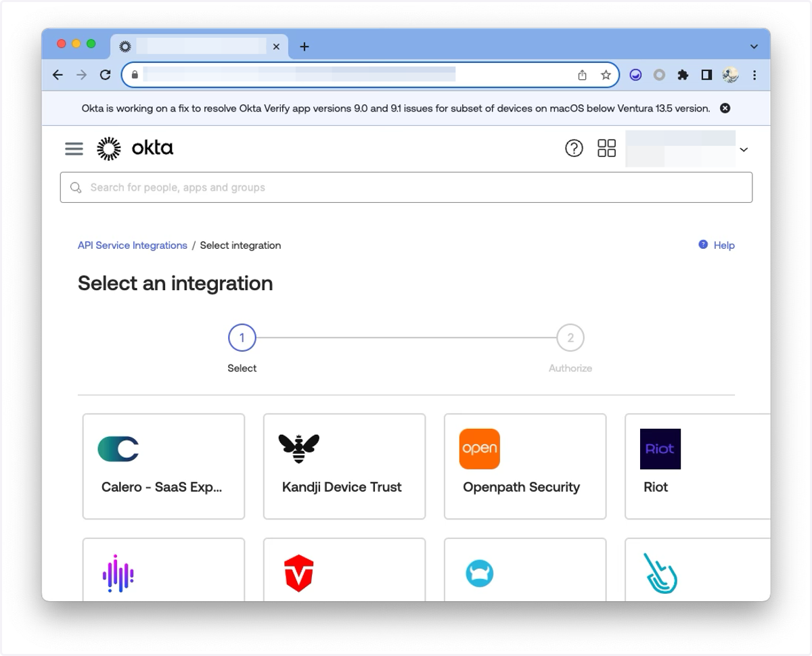
Task: Go back in browser history
Action: pyautogui.click(x=58, y=75)
